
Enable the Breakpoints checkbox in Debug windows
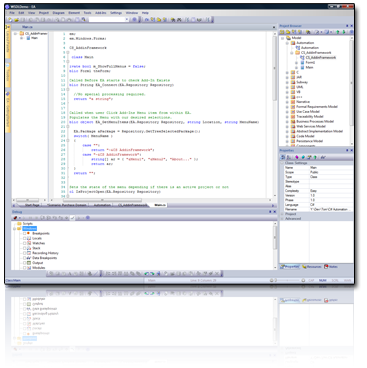click(24, 233)
